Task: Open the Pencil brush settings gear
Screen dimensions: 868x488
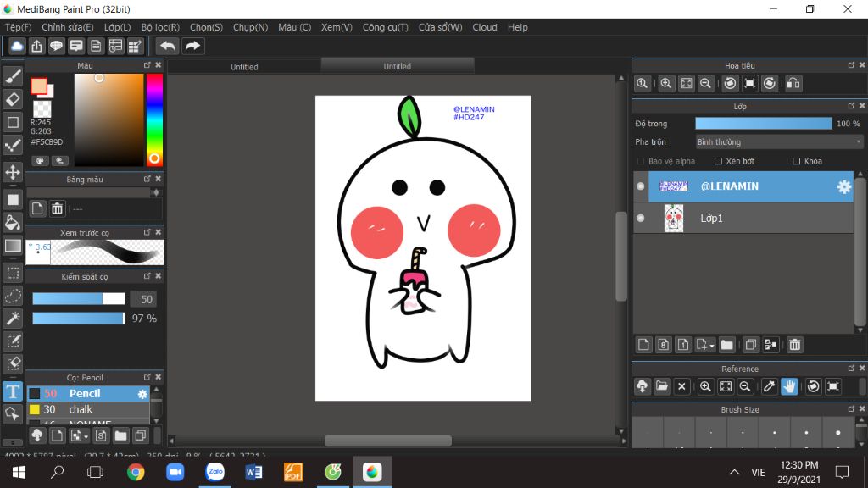Action: click(x=142, y=394)
